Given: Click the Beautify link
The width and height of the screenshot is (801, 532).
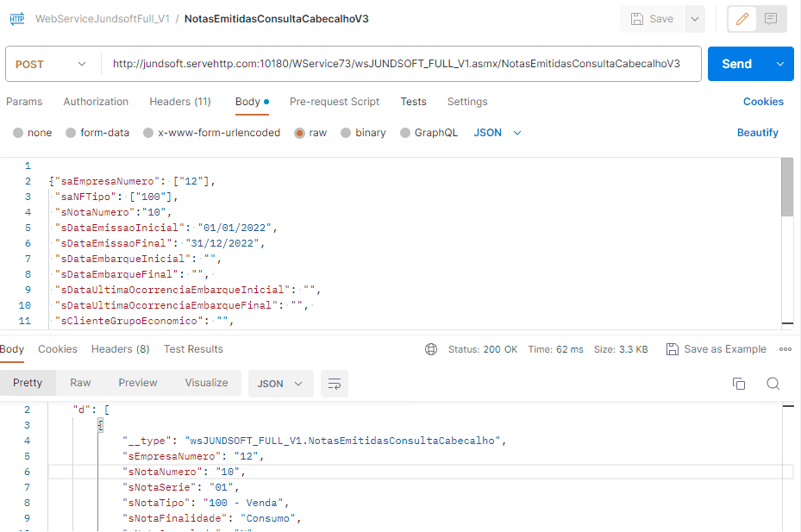Looking at the screenshot, I should click(x=757, y=133).
